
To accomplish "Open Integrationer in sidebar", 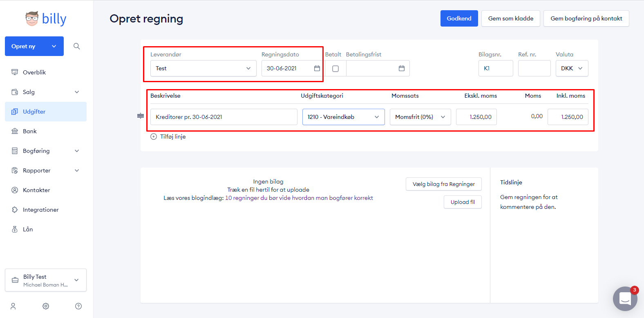I will [x=46, y=210].
